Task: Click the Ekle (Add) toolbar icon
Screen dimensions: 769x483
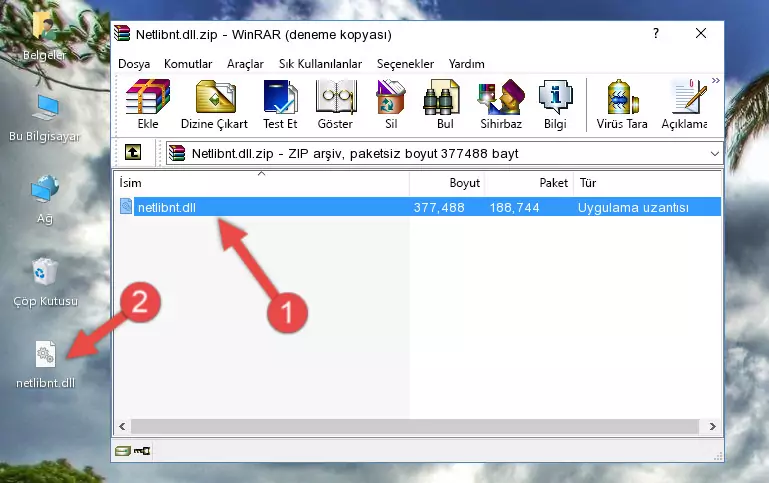Action: [x=148, y=97]
